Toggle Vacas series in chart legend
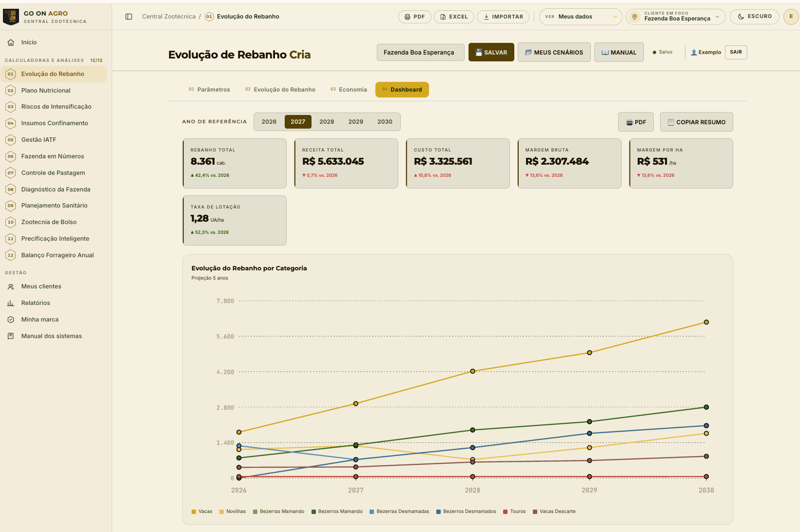This screenshot has height=532, width=800. (202, 512)
